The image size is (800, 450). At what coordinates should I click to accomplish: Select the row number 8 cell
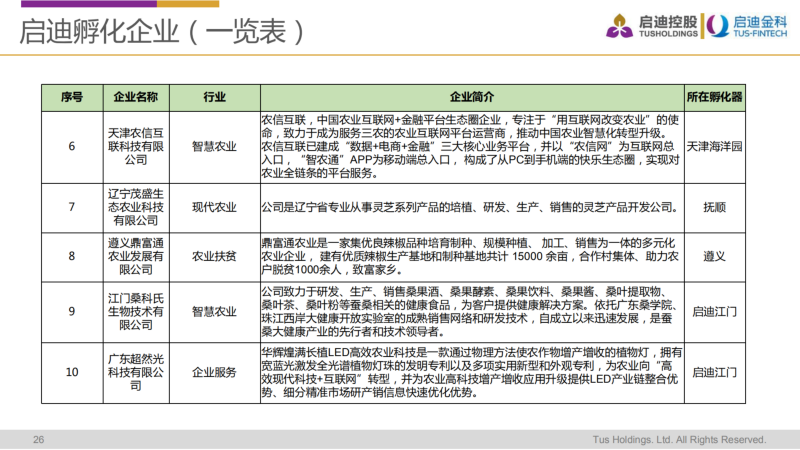click(72, 257)
